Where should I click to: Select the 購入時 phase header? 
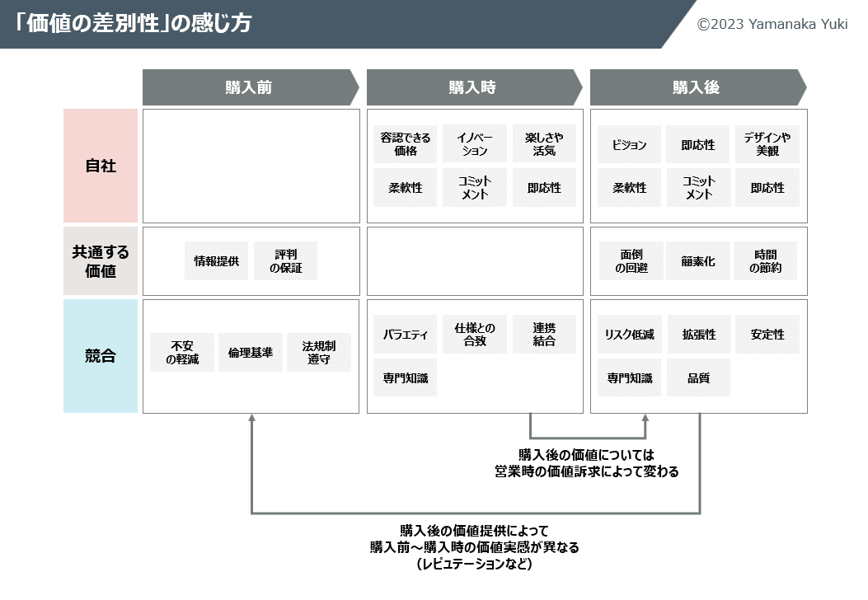click(x=475, y=87)
